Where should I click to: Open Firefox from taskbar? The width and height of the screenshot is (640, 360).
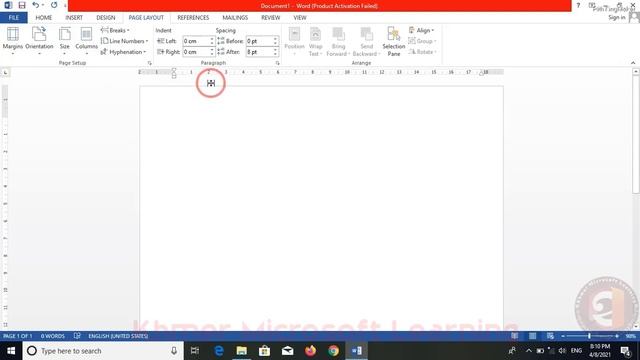tap(311, 351)
